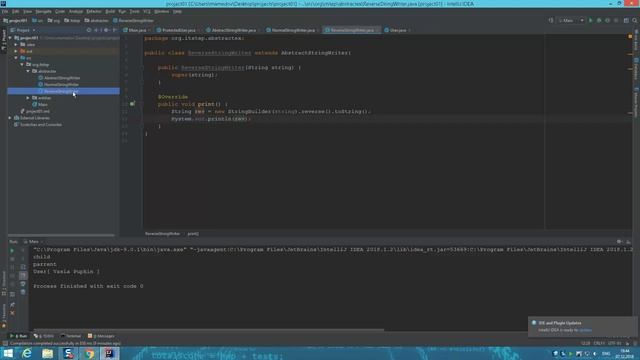Click print() in bottom editor breadcrumb
The image size is (640, 360).
[193, 234]
